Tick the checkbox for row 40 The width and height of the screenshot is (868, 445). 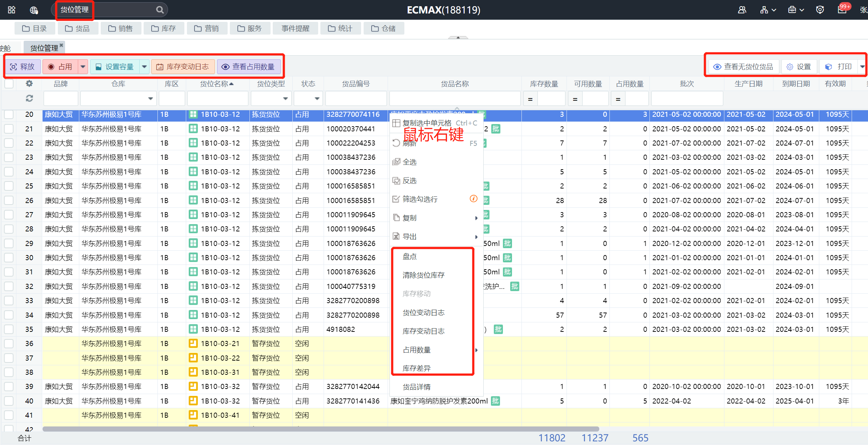tap(9, 401)
